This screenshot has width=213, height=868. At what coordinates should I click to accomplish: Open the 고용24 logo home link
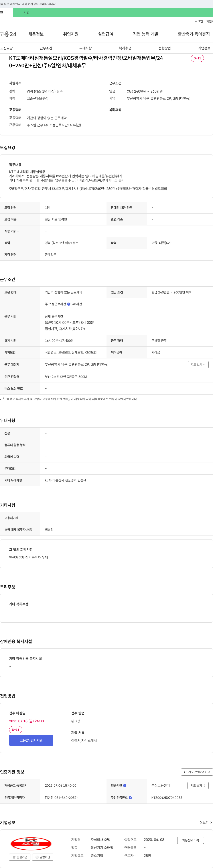8,34
